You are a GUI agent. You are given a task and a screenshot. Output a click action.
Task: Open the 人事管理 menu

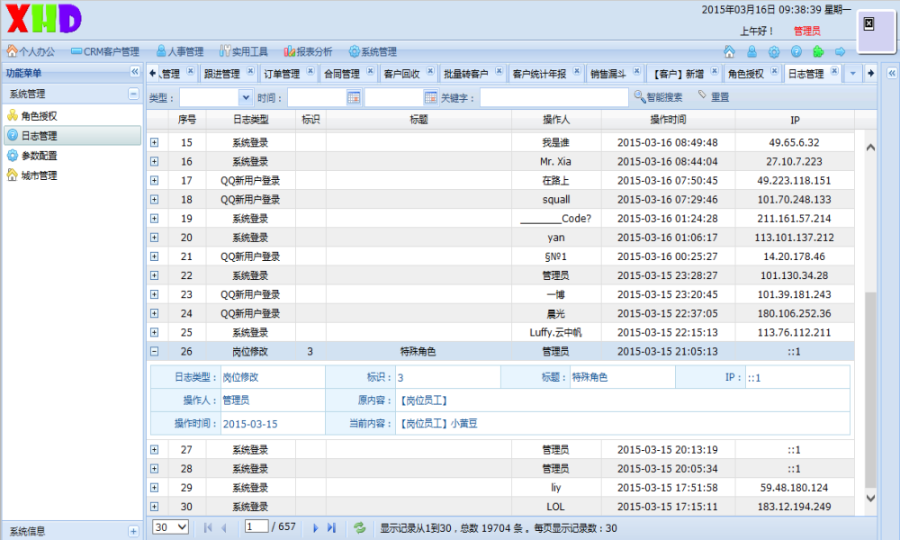click(x=180, y=52)
